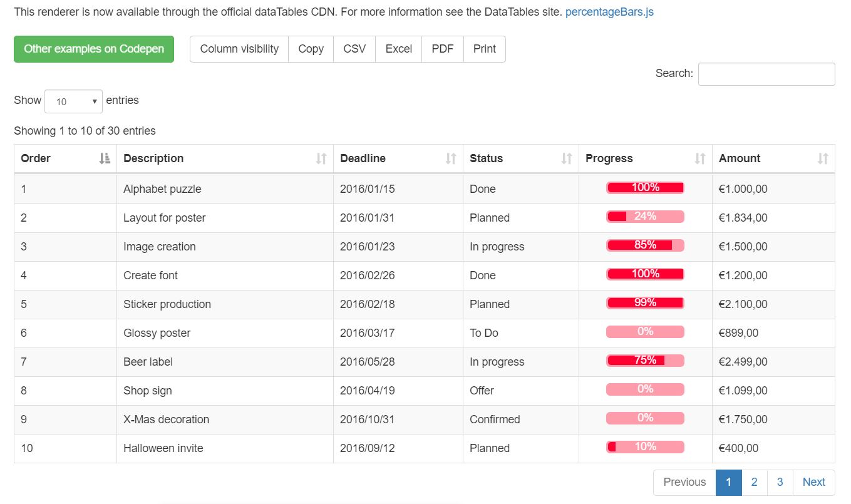851x504 pixels.
Task: Switch to page 2 of results
Action: [754, 482]
